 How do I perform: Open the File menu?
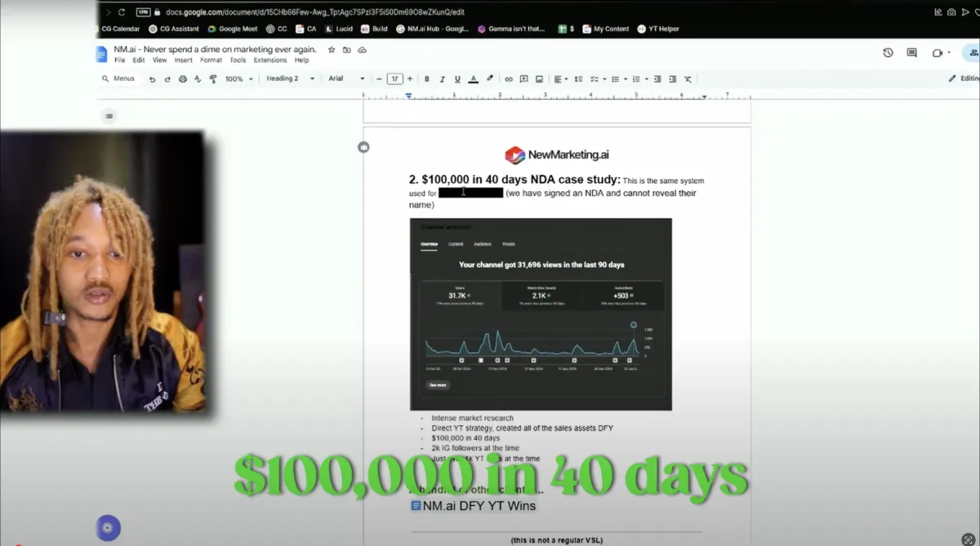(120, 60)
